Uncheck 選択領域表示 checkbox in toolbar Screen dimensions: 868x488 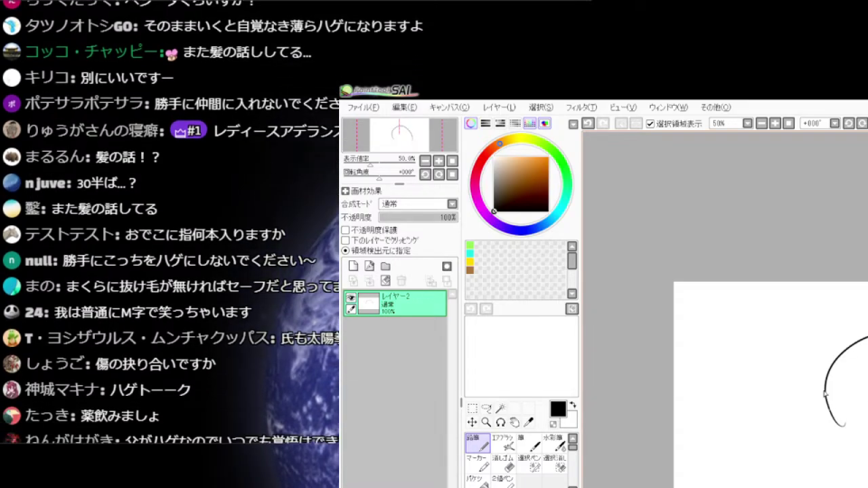[x=650, y=124]
